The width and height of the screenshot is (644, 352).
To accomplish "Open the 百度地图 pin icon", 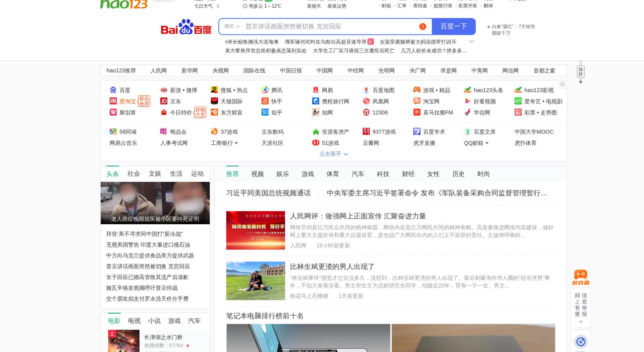I will click(366, 90).
